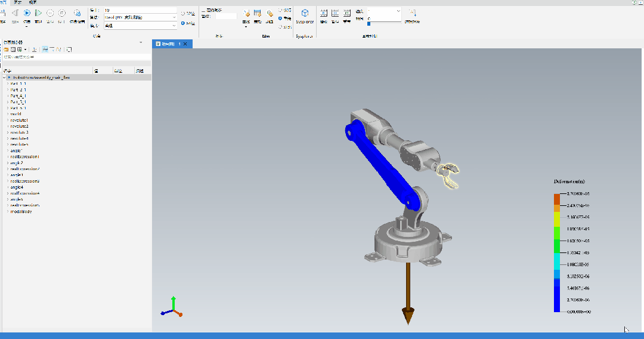Click the lower, selected radio button beside the algorithm dropdowns

point(183,23)
